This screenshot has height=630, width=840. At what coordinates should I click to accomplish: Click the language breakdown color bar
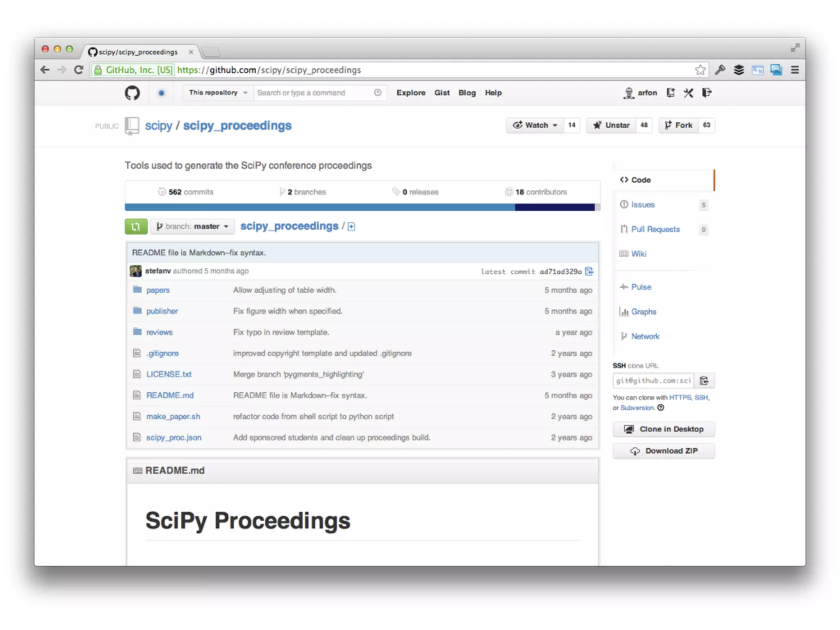[361, 208]
